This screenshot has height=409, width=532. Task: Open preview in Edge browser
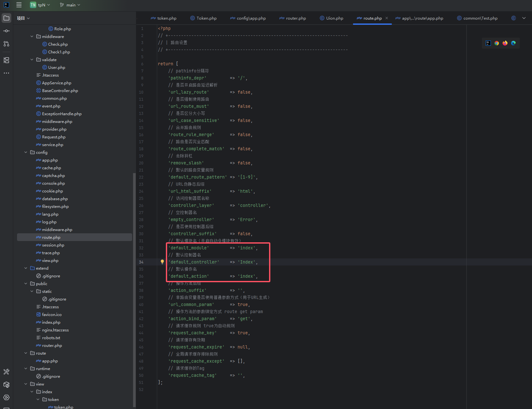tap(513, 43)
